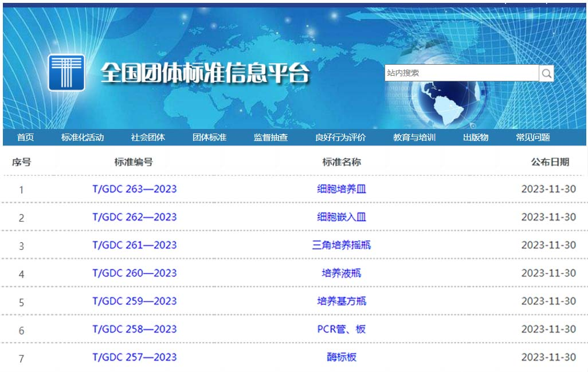This screenshot has height=372, width=588.
Task: Click the 标准名称 column header
Action: click(x=340, y=162)
